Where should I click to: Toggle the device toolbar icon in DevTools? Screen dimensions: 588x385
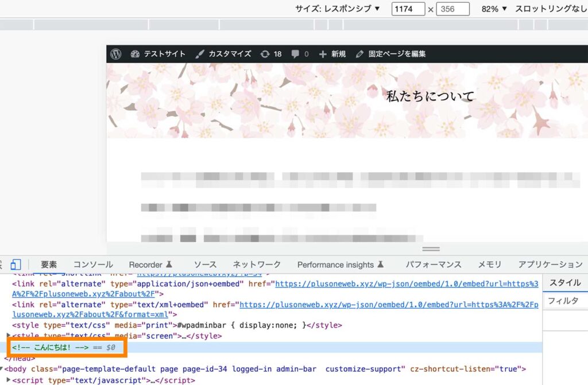[x=16, y=264]
